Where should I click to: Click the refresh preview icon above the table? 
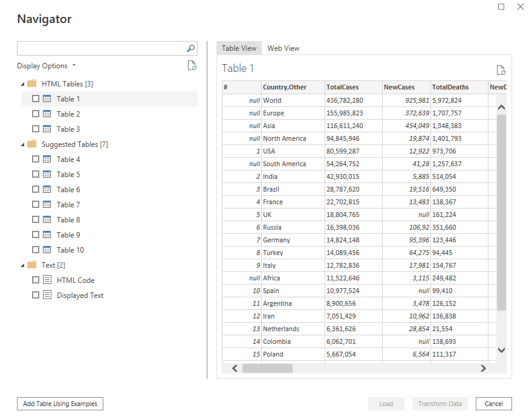point(501,71)
